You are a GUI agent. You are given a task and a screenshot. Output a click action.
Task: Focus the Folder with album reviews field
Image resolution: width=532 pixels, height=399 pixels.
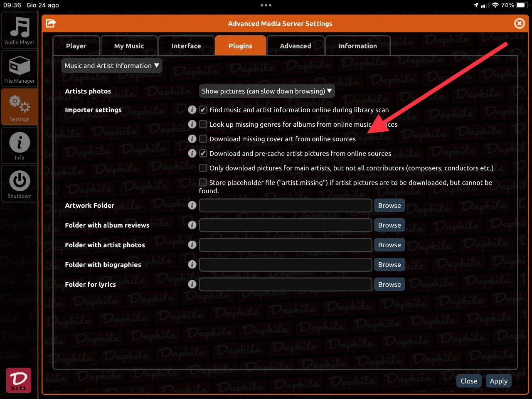tap(286, 225)
